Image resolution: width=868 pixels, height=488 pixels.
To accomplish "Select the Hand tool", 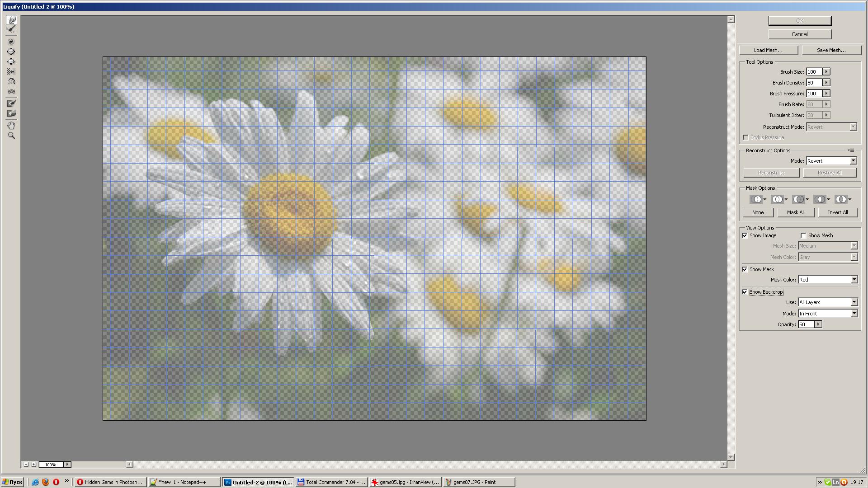I will pyautogui.click(x=11, y=125).
